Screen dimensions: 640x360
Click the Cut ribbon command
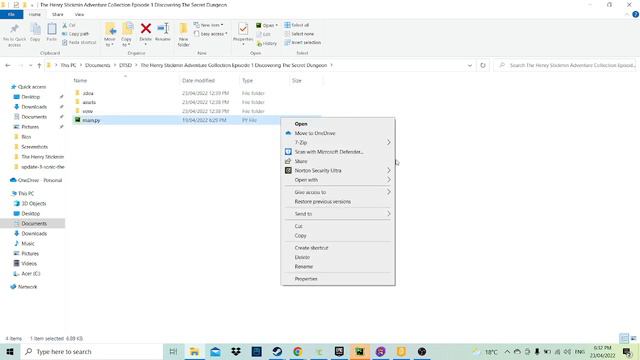click(x=69, y=25)
